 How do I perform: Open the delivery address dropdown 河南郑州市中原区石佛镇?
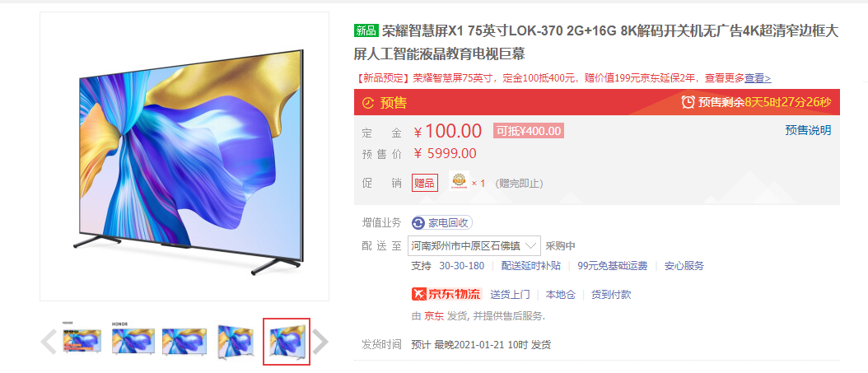(474, 245)
